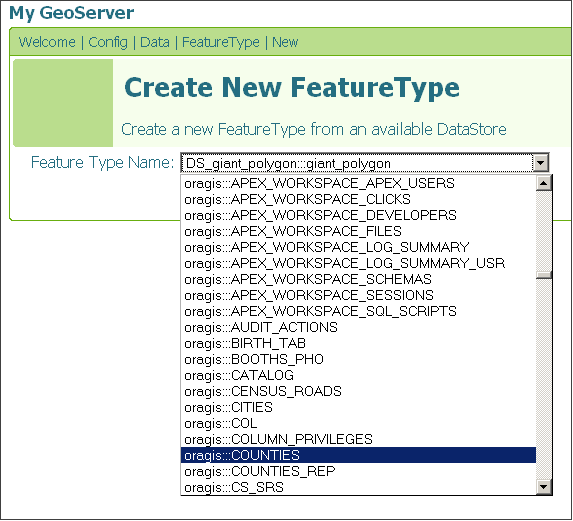This screenshot has height=521, width=573.
Task: Click the DS_giant_polygon:::giant_polygon combo box field
Action: pos(357,163)
